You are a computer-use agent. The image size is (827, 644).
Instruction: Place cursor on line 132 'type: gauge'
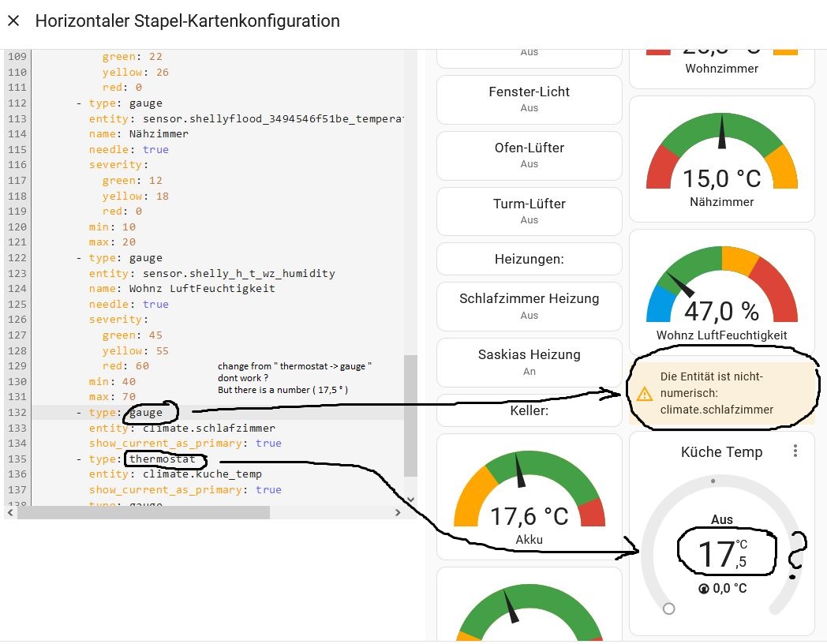[x=125, y=413]
